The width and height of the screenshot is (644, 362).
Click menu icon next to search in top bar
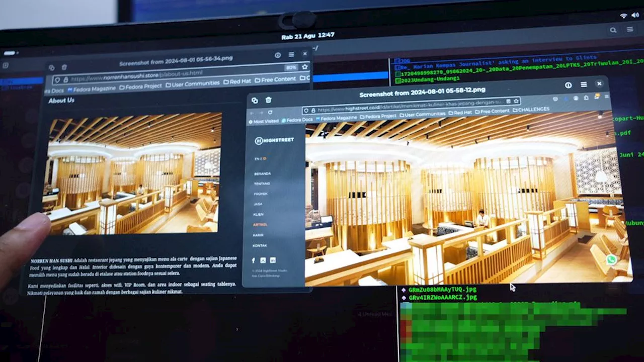point(629,30)
